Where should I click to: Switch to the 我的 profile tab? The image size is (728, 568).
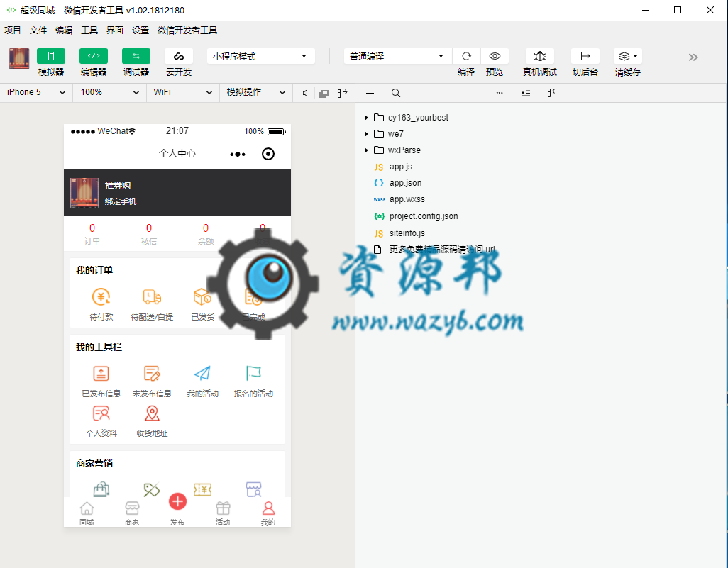[x=268, y=513]
